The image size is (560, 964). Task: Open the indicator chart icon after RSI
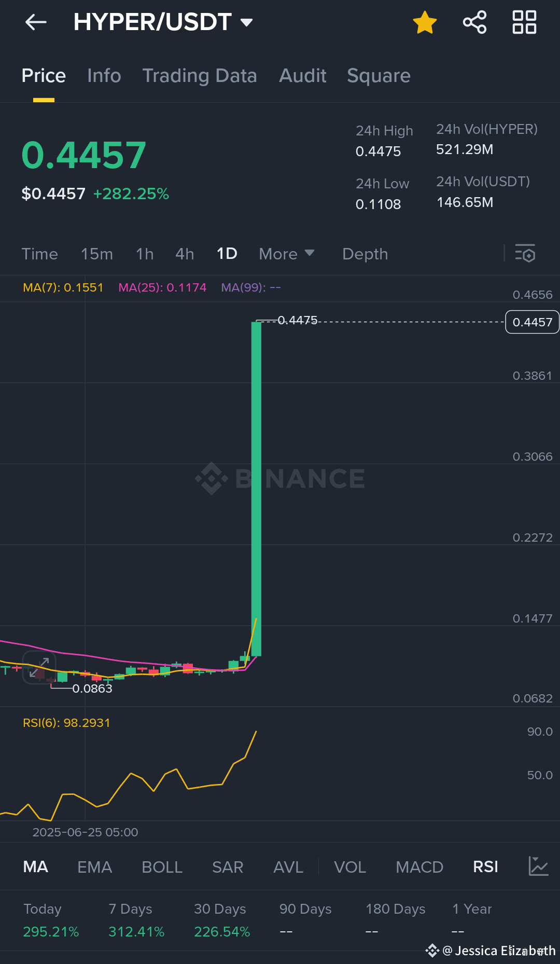[538, 866]
